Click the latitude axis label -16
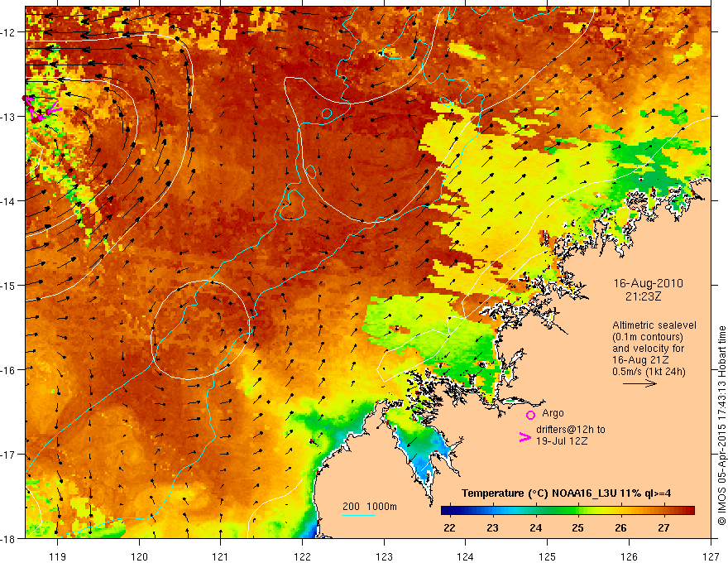Screen dimensions: 728x563 point(9,370)
